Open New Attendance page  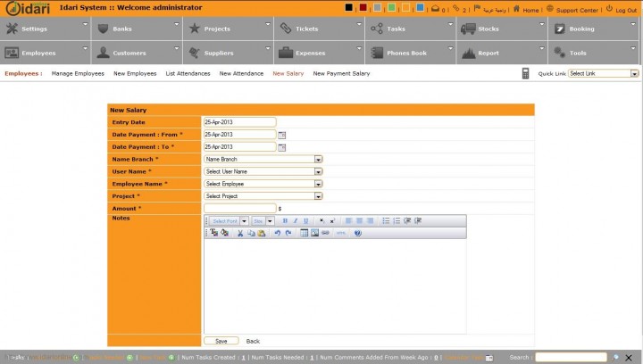[x=241, y=74]
